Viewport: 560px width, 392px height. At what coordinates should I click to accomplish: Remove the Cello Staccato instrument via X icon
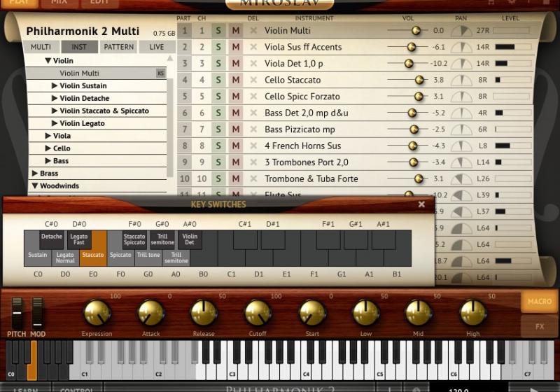[253, 80]
